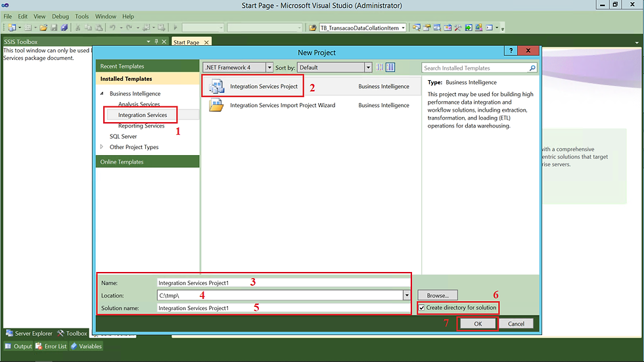Click the Solution Explorer toolbar icon
Viewport: 644px width, 362px height.
click(x=417, y=28)
